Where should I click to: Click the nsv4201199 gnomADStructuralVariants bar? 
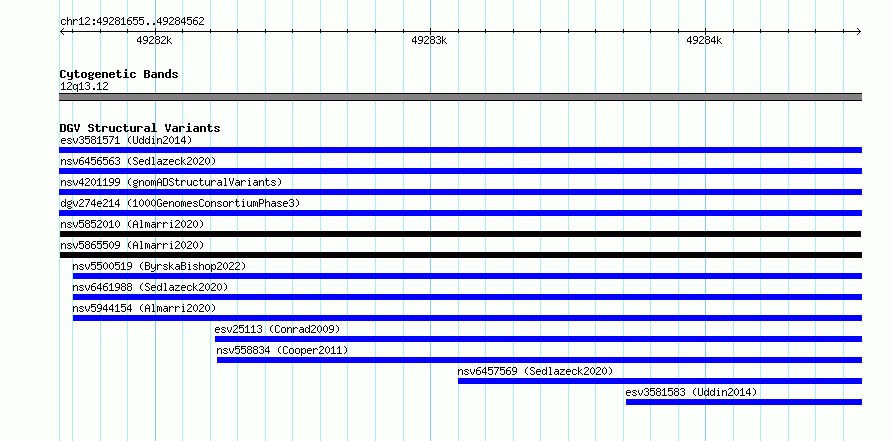pos(460,192)
